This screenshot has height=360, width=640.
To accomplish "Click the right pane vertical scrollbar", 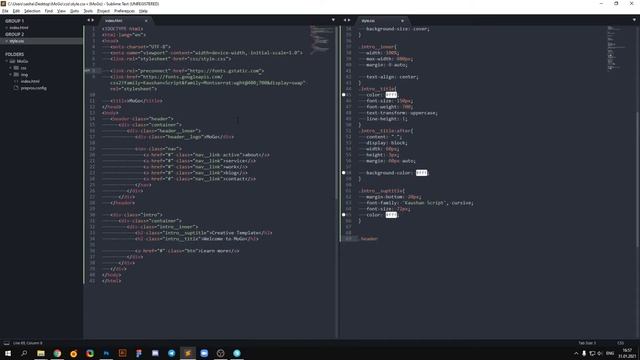I will [x=637, y=180].
